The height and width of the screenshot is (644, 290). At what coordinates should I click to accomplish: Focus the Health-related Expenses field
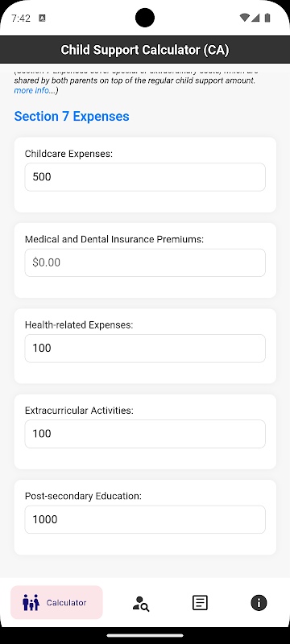(145, 349)
